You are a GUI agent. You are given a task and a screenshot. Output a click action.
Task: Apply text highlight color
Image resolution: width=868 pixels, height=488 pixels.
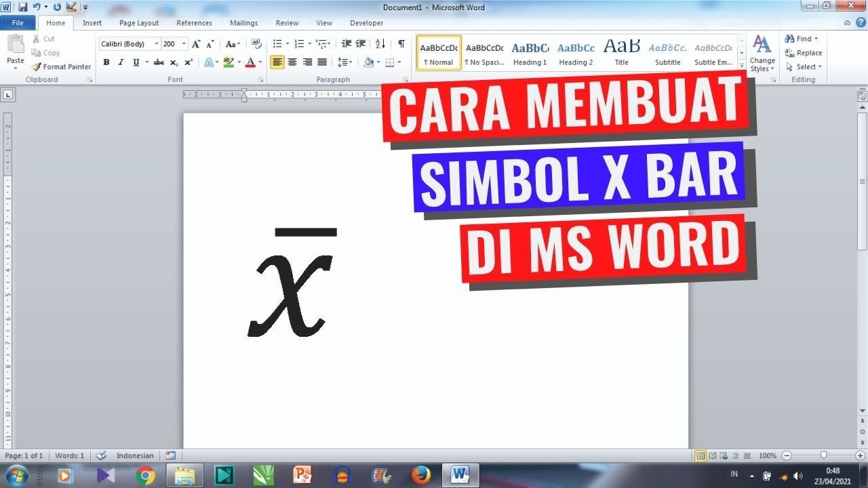pos(229,62)
